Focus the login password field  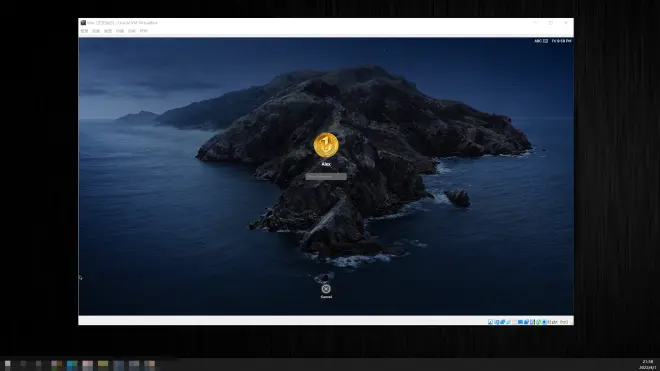(326, 176)
